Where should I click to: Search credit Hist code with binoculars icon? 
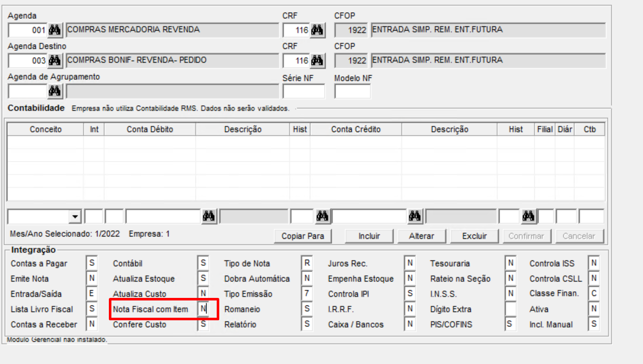(529, 217)
